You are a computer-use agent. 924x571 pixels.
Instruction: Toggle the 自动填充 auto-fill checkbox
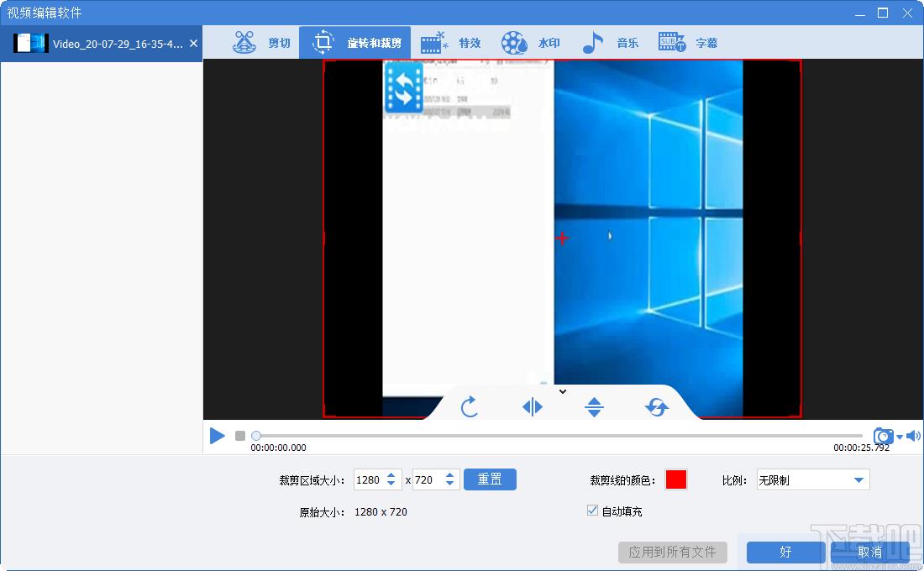[x=592, y=511]
